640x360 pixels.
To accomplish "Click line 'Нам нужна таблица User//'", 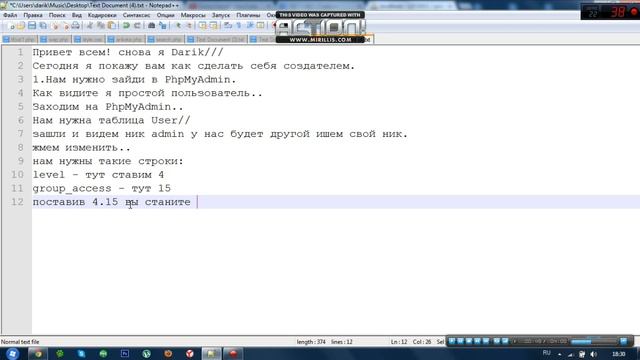I will coord(111,120).
